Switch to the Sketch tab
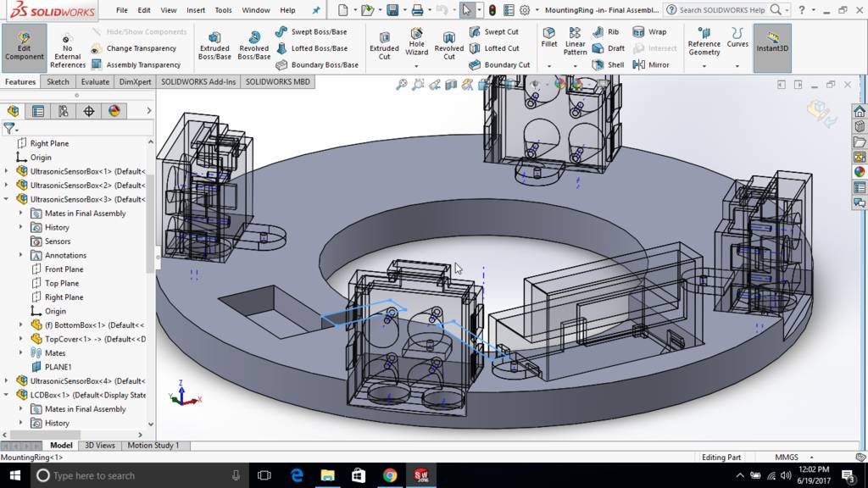Viewport: 868px width, 488px height. click(58, 82)
